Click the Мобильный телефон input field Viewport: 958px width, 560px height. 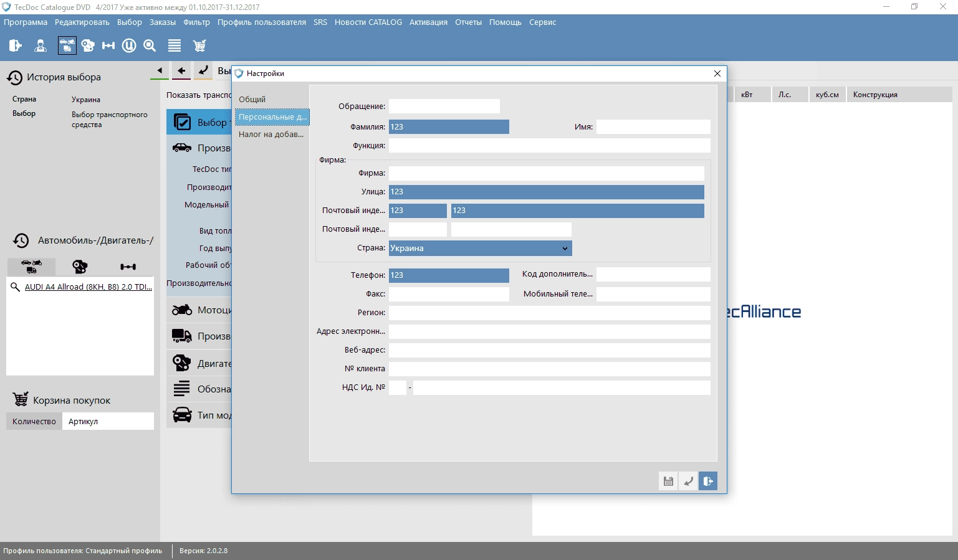(653, 294)
